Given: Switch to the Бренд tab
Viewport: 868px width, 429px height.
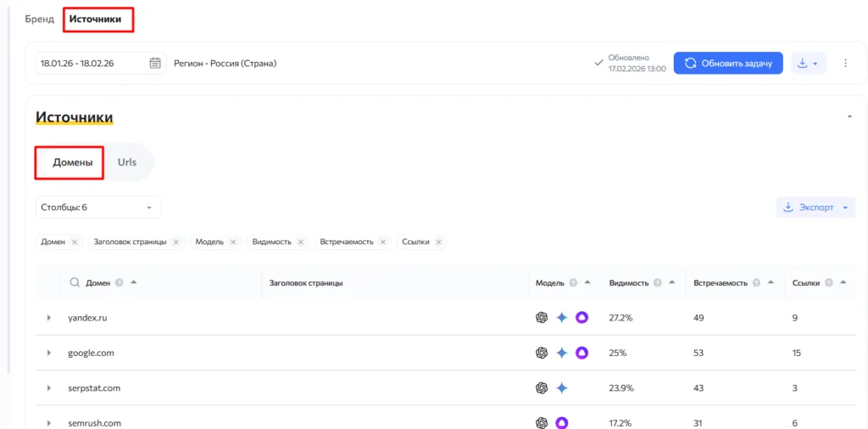Looking at the screenshot, I should pyautogui.click(x=40, y=19).
